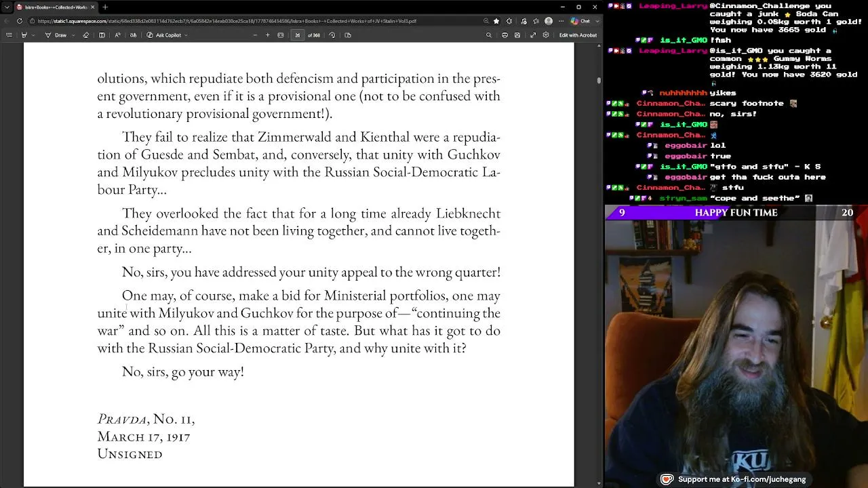
Task: Open the browser profile avatar
Action: coord(549,21)
